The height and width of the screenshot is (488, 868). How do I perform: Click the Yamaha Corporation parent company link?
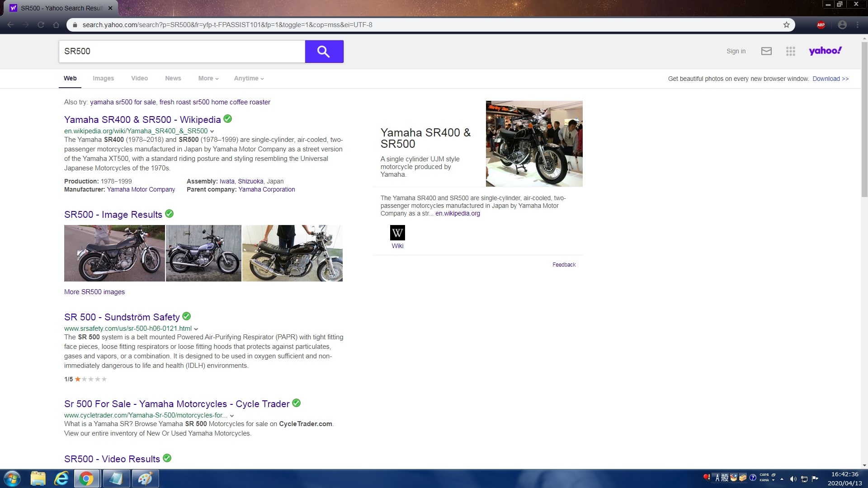267,189
